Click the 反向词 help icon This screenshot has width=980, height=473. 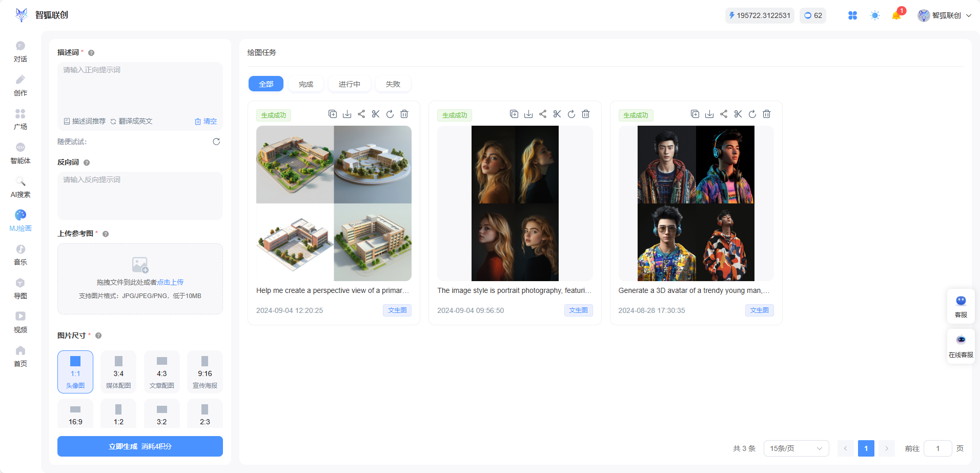(x=87, y=163)
